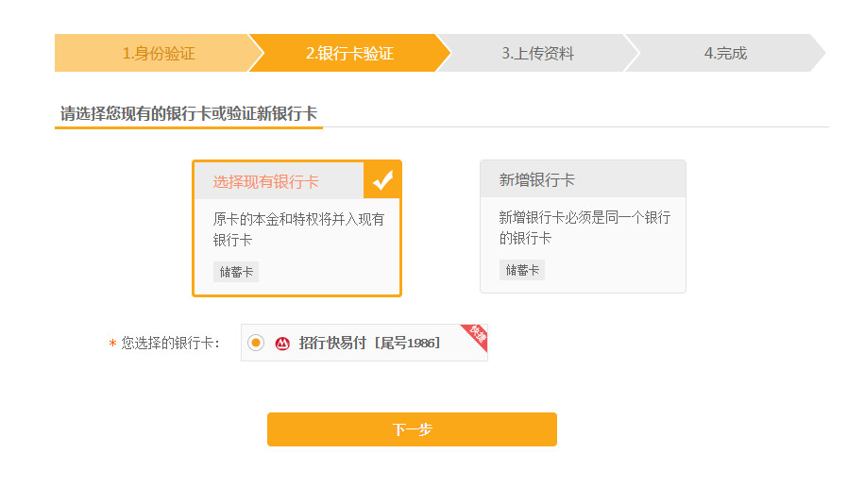864x504 pixels.
Task: Click heading 请选择您现有的银行卡或验证新银行卡
Action: [x=189, y=113]
